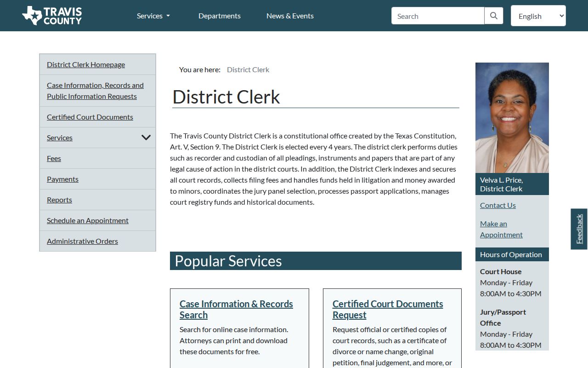Open the Services link in the sidebar

click(x=60, y=138)
